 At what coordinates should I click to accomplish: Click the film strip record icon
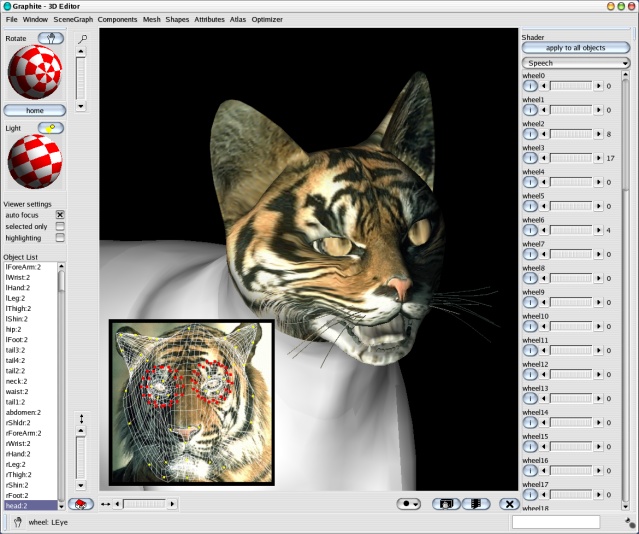pos(476,504)
